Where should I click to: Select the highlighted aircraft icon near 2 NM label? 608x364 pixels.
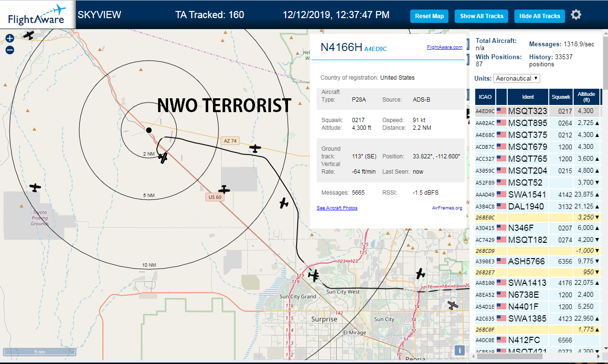(x=163, y=157)
